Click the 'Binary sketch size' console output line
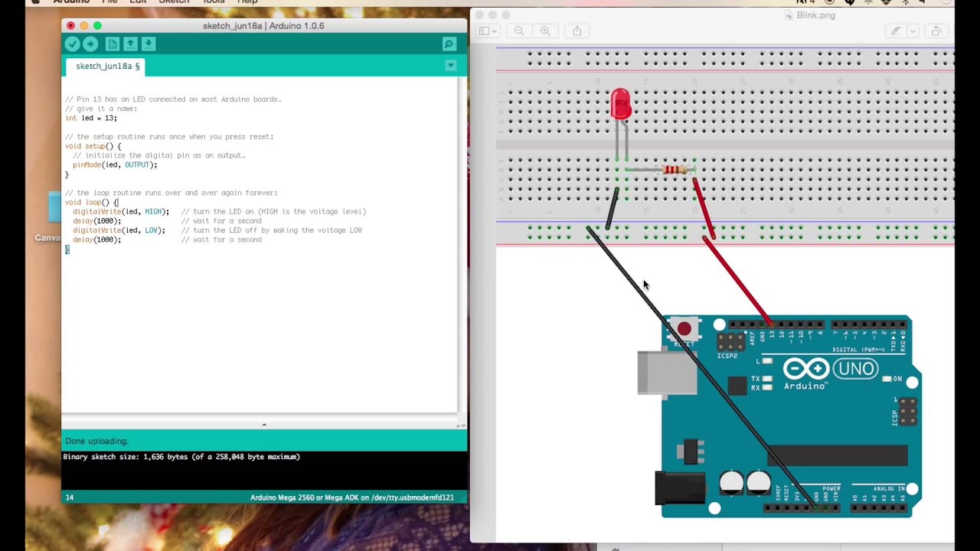980x551 pixels. tap(181, 457)
